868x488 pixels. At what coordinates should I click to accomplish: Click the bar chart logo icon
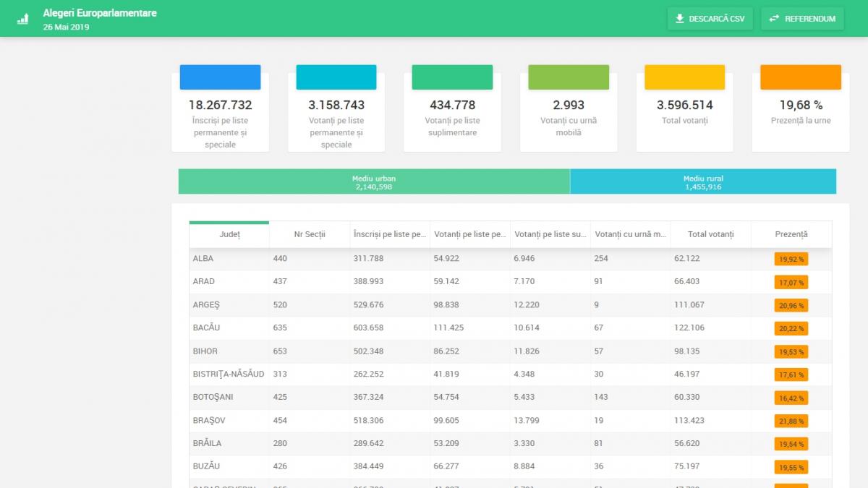tap(23, 19)
